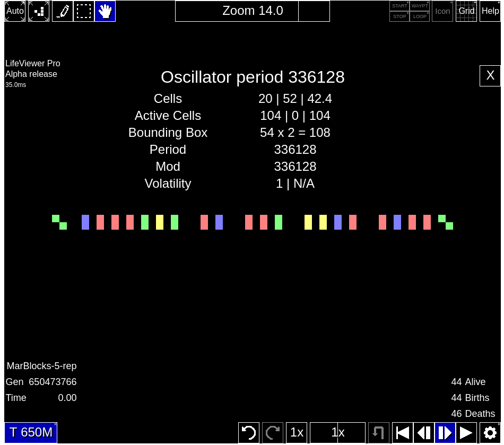Click the Gen 650473766 readout
Viewport: 504px width, 445px height.
point(41,382)
